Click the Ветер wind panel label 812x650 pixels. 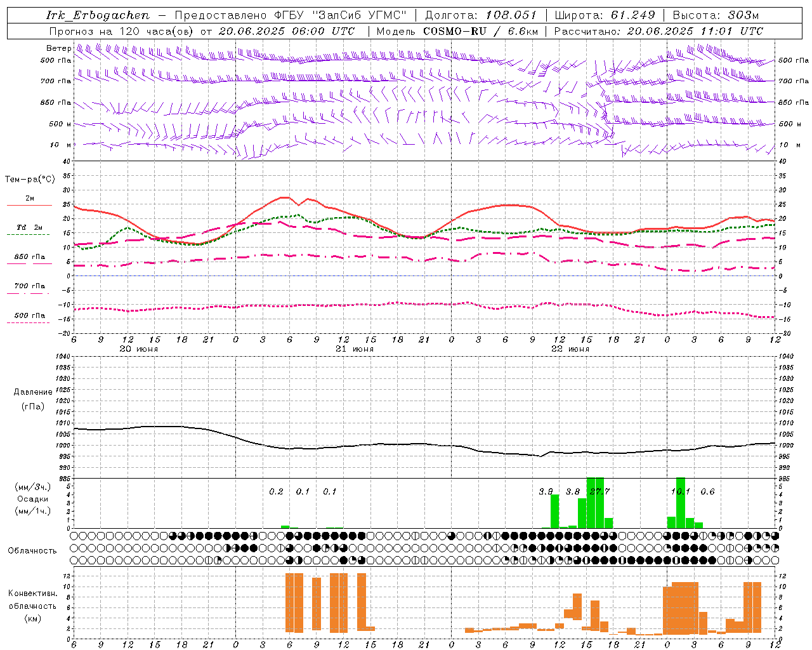pyautogui.click(x=58, y=48)
